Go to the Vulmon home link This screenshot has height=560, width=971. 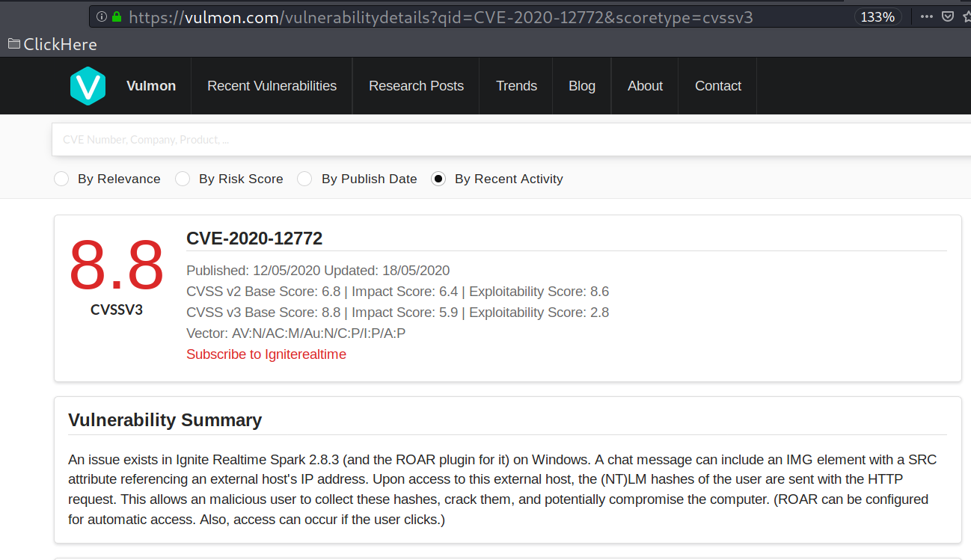point(151,86)
